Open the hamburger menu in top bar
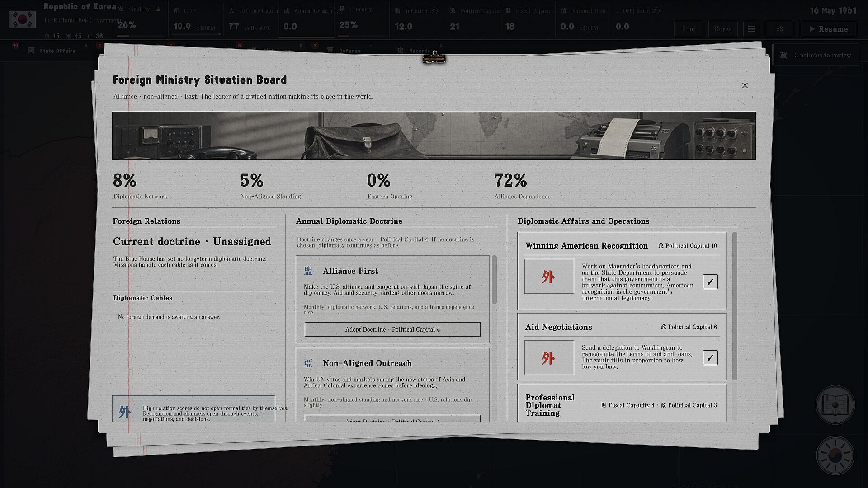The image size is (868, 488). (x=751, y=29)
